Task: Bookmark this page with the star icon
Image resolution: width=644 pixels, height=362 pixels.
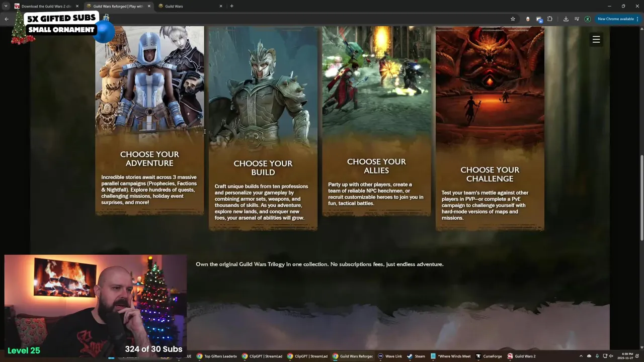Action: tap(513, 19)
